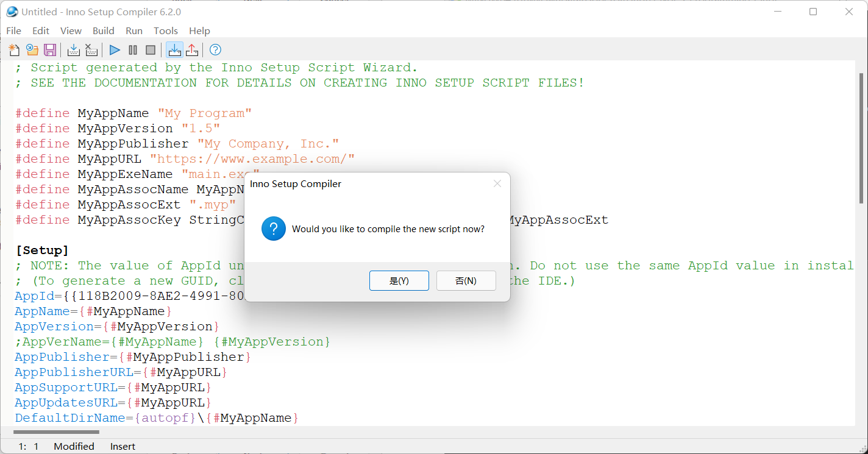Click the 1: 1 cursor position indicator
This screenshot has height=454, width=868.
coord(28,447)
